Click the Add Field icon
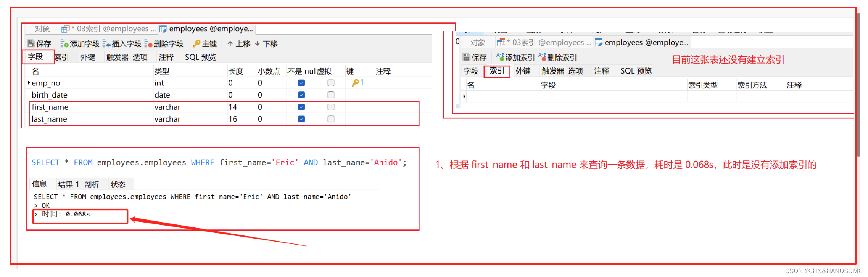The height and width of the screenshot is (277, 868). tap(64, 44)
